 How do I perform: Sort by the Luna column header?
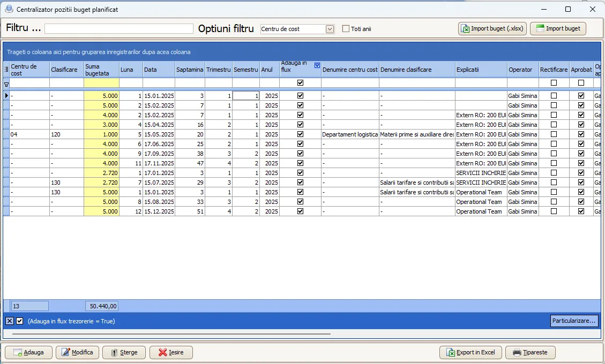coord(131,70)
